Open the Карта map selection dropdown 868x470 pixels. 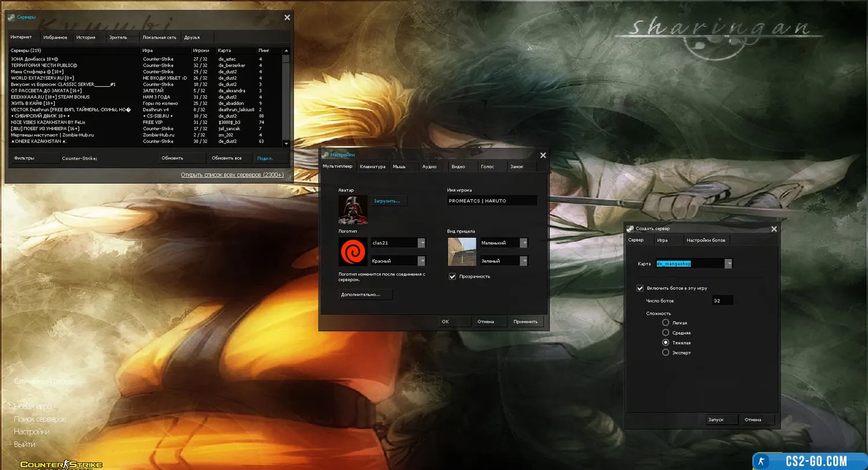(x=729, y=264)
